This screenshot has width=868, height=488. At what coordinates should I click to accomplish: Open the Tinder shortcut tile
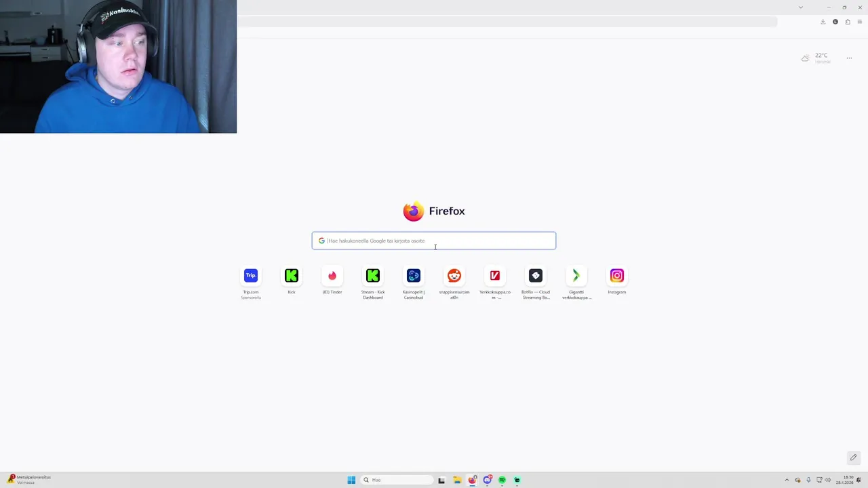[x=332, y=276]
